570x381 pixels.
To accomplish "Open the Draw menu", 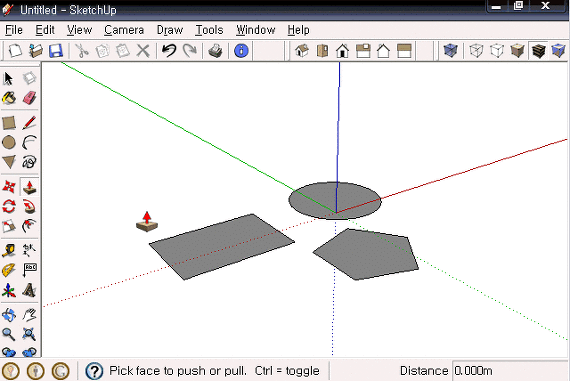I will (x=169, y=30).
